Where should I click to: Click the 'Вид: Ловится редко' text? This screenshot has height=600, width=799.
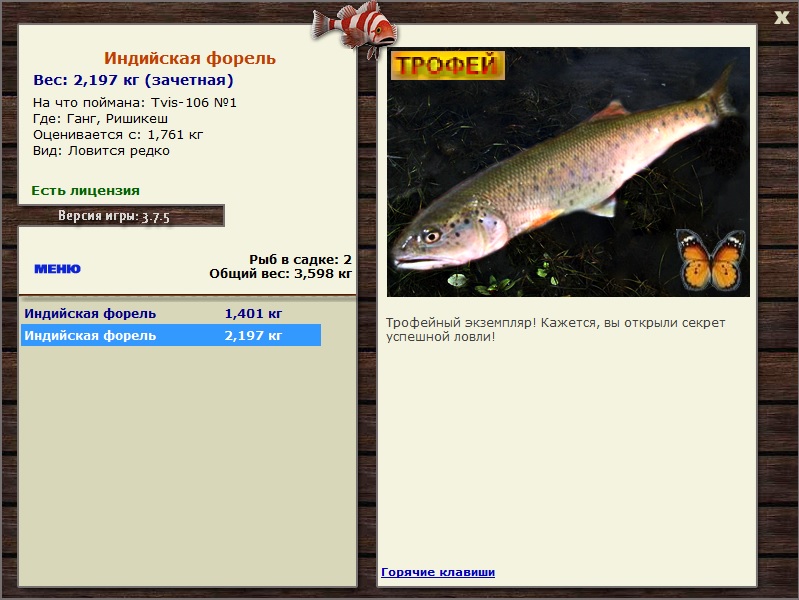(101, 151)
